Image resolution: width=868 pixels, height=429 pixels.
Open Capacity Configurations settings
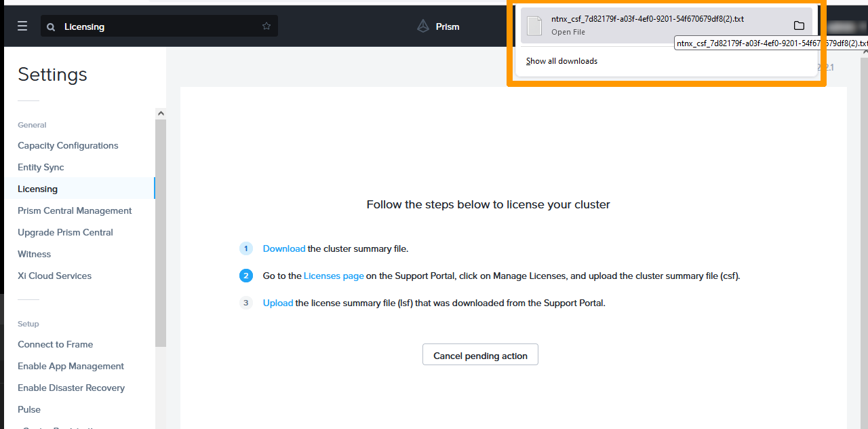pyautogui.click(x=68, y=145)
